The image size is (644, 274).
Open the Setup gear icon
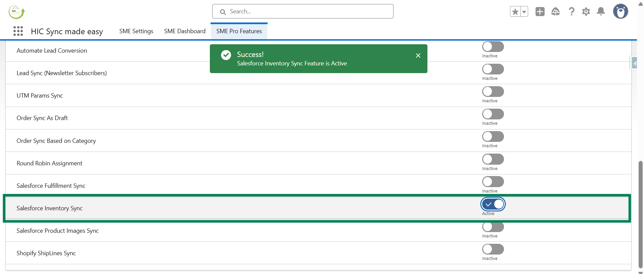586,12
